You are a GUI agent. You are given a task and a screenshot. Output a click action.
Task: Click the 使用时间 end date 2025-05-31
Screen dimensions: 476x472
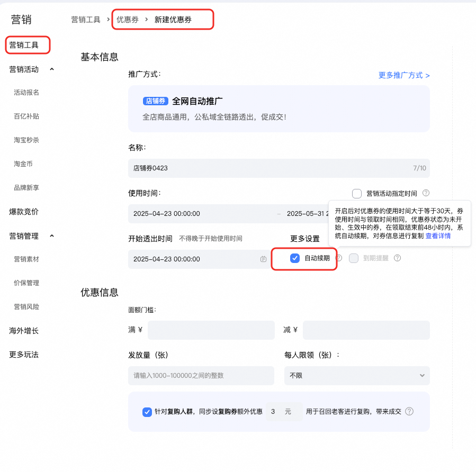click(307, 214)
